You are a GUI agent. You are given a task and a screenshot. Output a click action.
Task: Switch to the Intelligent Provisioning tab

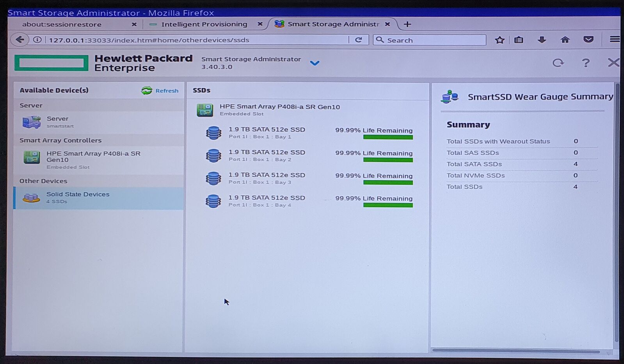(204, 24)
